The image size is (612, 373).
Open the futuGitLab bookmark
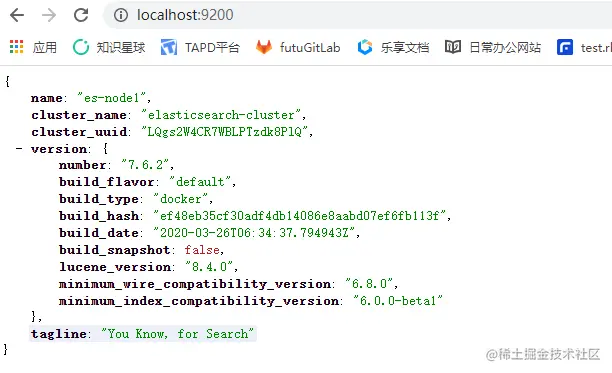(x=310, y=48)
